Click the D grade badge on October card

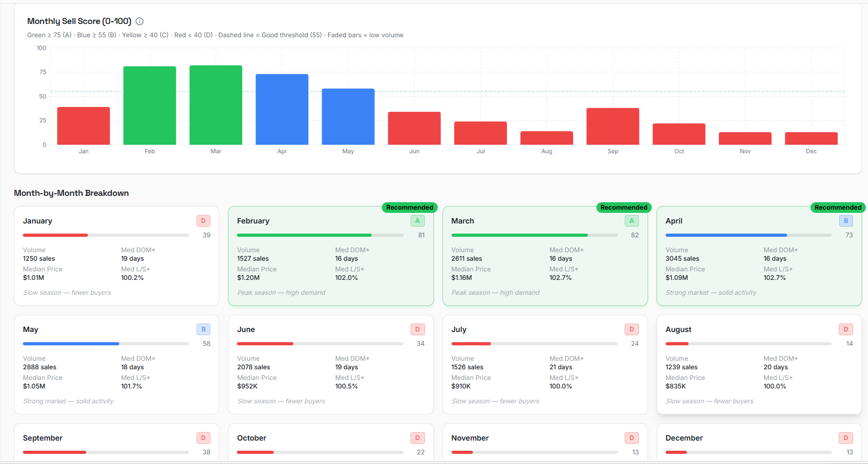(x=417, y=438)
